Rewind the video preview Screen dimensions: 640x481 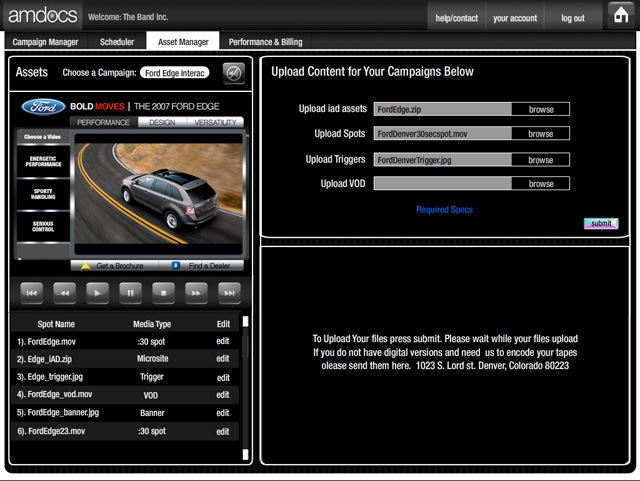click(x=64, y=293)
